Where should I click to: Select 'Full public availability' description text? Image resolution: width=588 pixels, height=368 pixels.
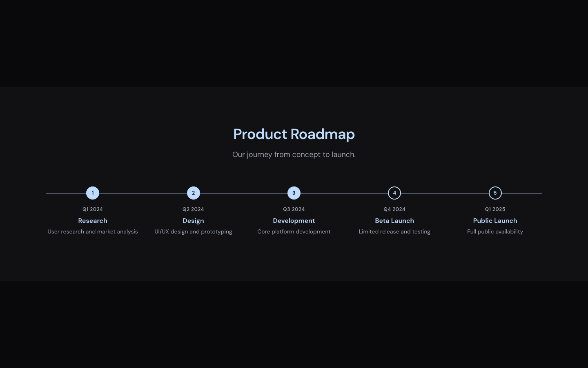[495, 232]
